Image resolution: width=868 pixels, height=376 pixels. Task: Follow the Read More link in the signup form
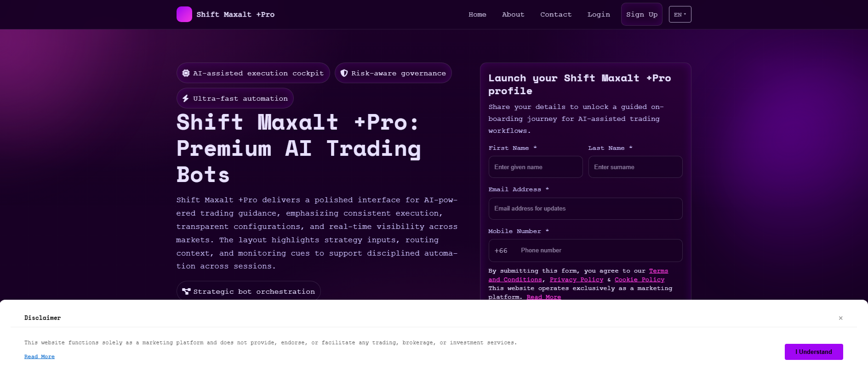(x=544, y=297)
